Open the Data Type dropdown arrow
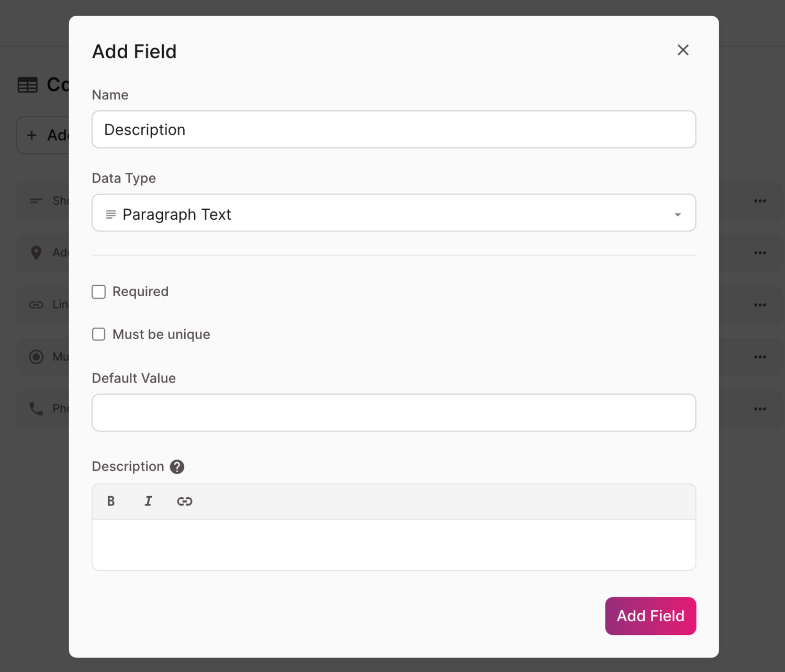The image size is (785, 672). coord(678,215)
